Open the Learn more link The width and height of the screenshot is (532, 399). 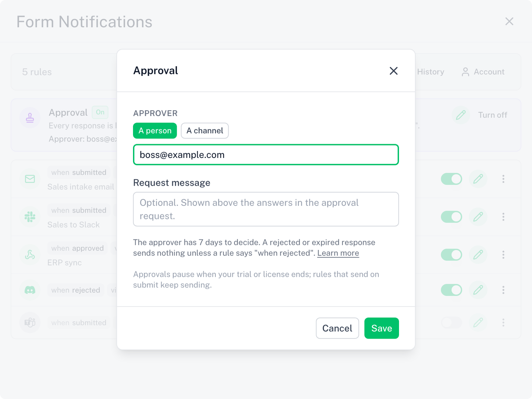click(x=338, y=253)
